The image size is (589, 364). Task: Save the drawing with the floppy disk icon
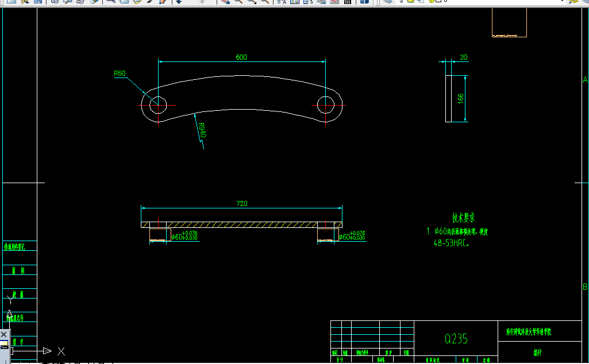click(x=37, y=2)
